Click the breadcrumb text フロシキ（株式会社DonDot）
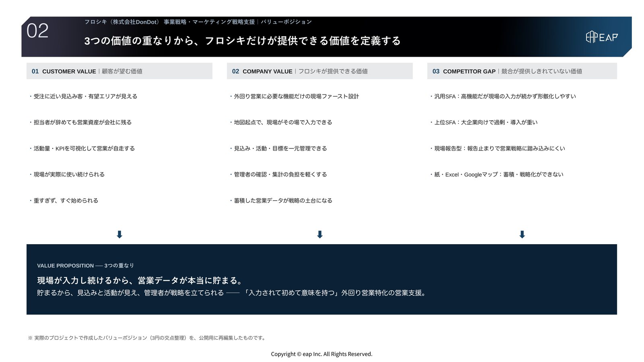The height and width of the screenshot is (362, 644). click(122, 22)
